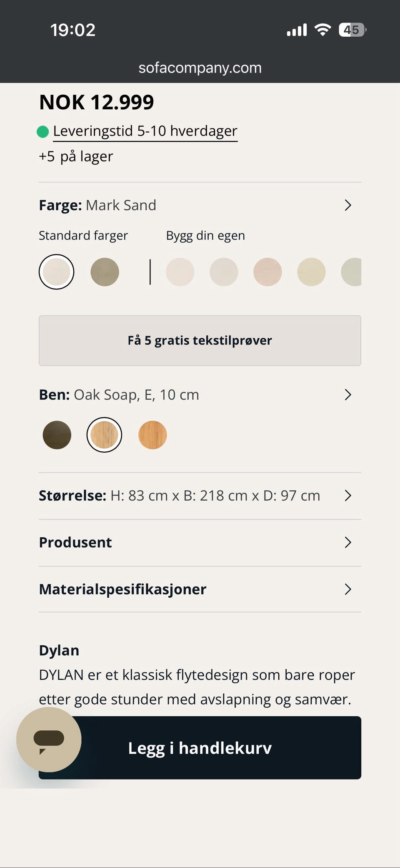Tap the battery level indicator
Viewport: 400px width, 868px height.
(352, 30)
